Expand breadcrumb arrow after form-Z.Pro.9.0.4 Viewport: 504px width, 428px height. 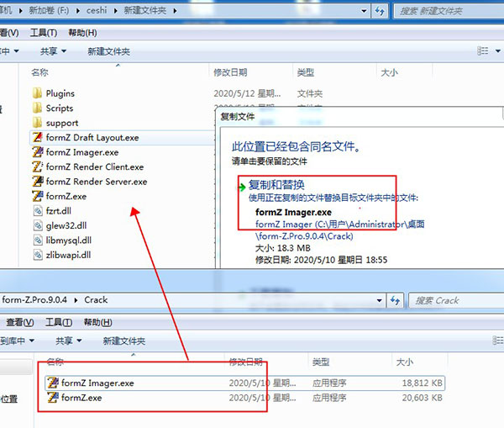(x=76, y=300)
